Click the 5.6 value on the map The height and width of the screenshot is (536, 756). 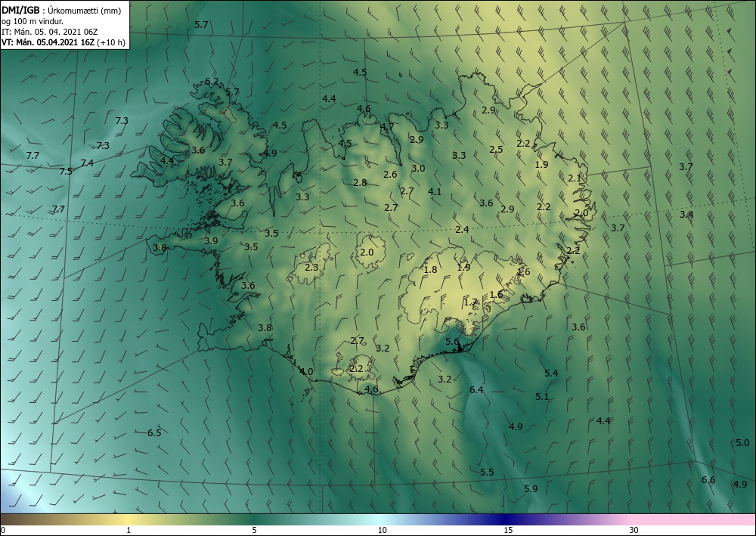tap(452, 341)
